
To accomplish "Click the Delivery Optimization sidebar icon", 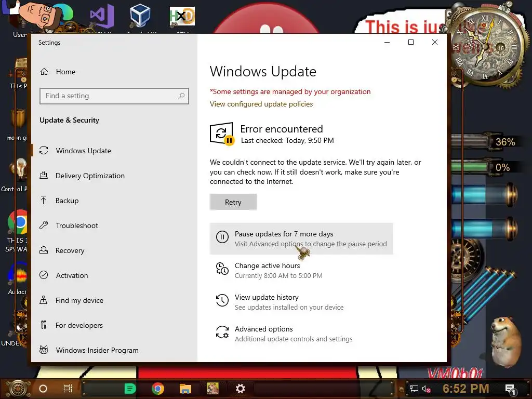I will pos(44,176).
